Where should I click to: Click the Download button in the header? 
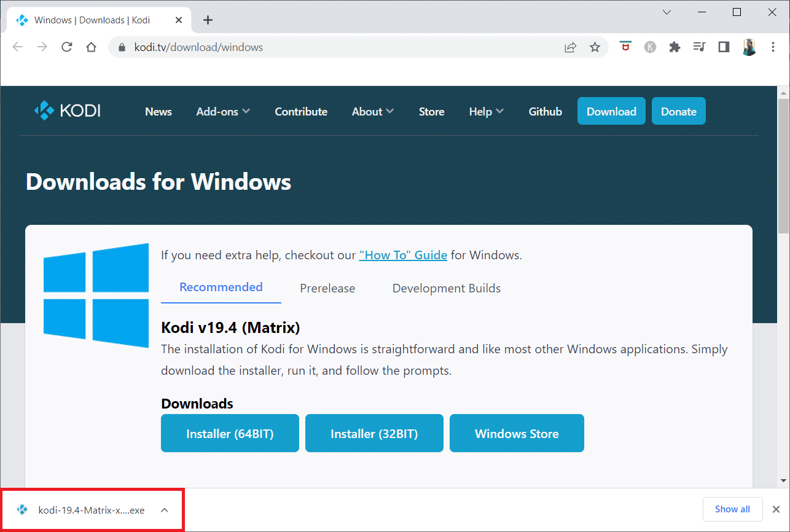(611, 111)
